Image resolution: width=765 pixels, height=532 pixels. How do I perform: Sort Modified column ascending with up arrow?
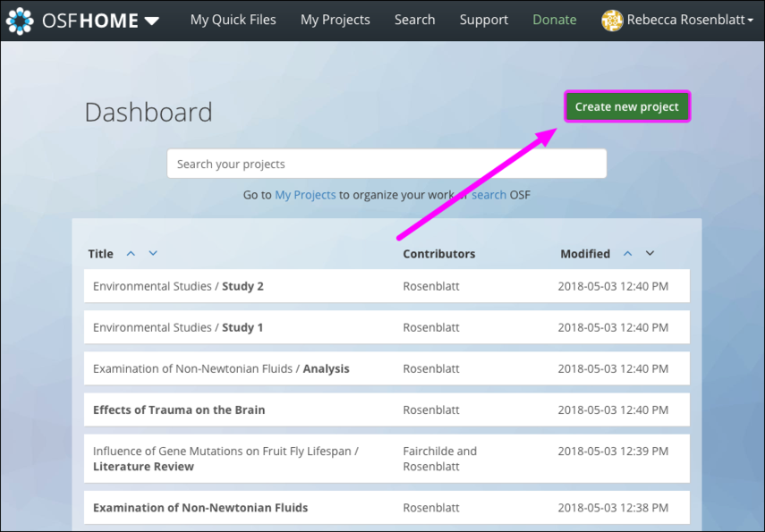[628, 253]
